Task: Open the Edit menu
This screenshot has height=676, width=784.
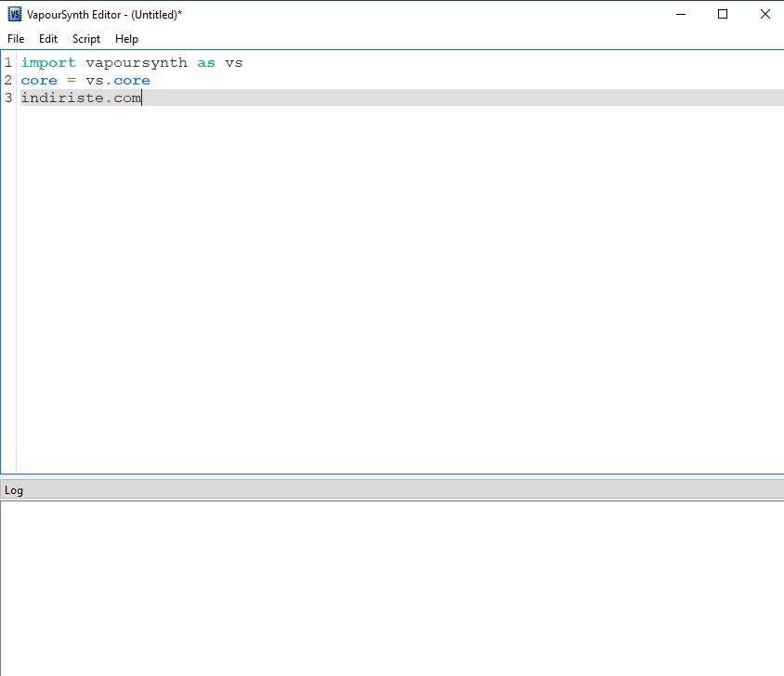Action: click(x=48, y=39)
